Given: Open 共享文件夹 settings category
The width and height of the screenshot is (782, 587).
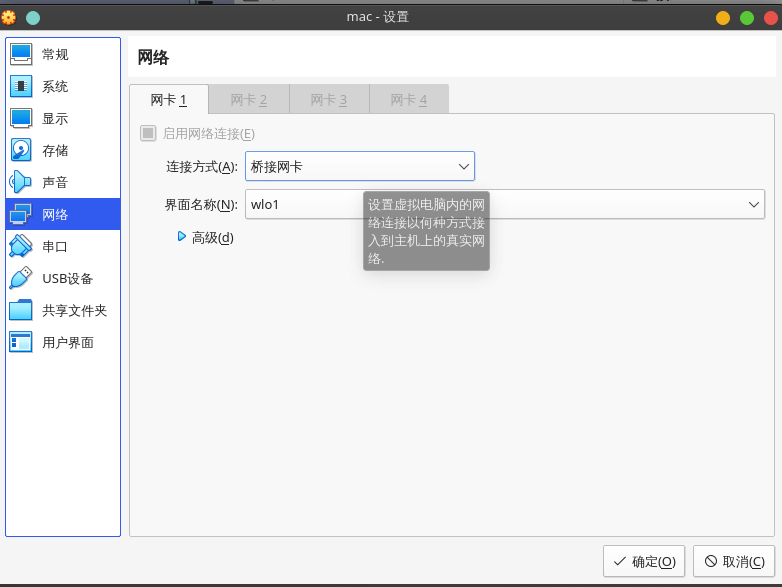Looking at the screenshot, I should [x=63, y=310].
